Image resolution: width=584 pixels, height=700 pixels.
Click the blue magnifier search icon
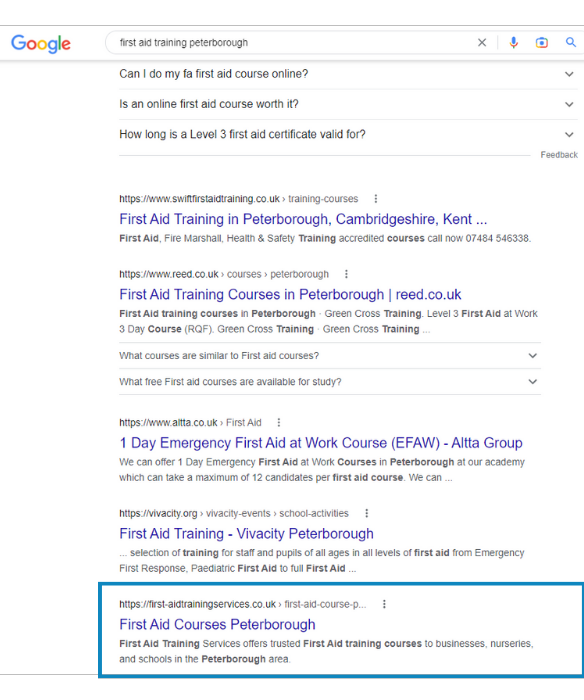[571, 42]
